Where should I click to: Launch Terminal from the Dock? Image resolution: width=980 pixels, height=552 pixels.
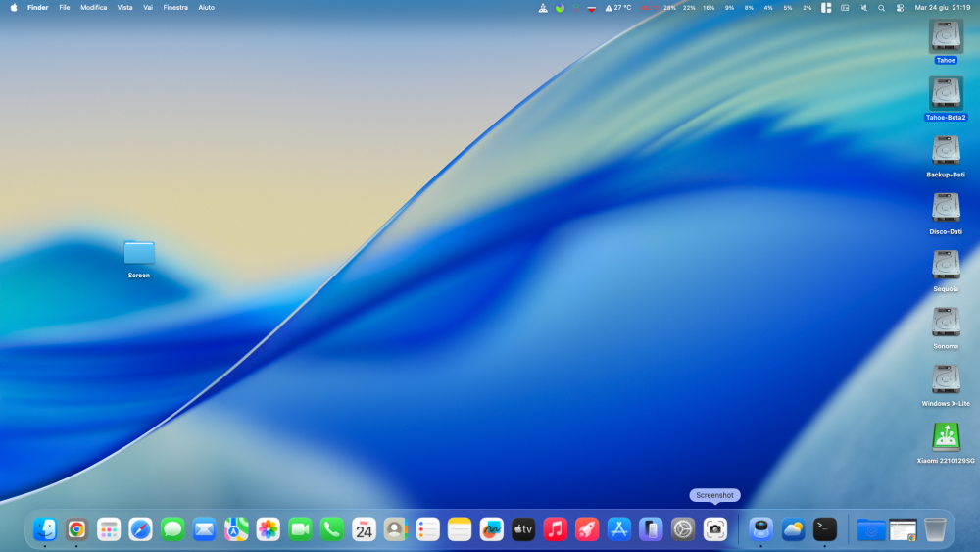click(825, 529)
